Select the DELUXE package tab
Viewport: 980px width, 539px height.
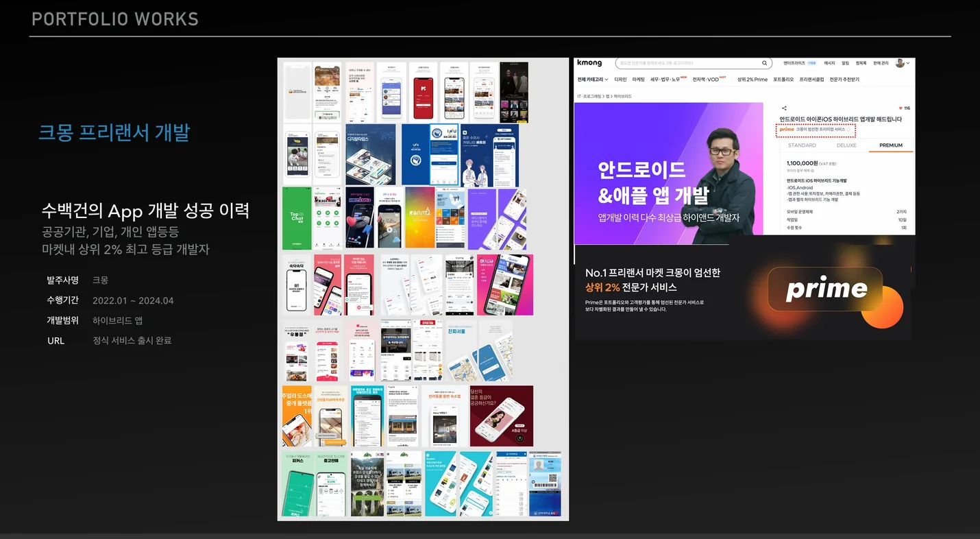(x=846, y=145)
